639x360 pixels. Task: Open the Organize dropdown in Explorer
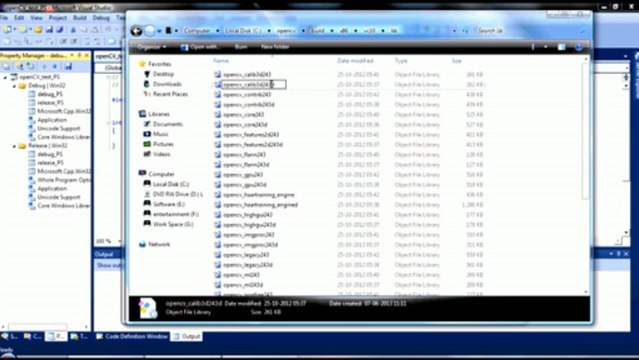pyautogui.click(x=152, y=47)
